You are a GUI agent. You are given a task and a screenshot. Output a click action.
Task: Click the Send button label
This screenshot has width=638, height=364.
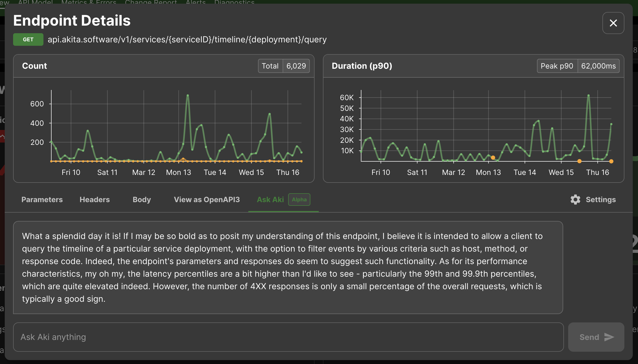click(x=589, y=337)
